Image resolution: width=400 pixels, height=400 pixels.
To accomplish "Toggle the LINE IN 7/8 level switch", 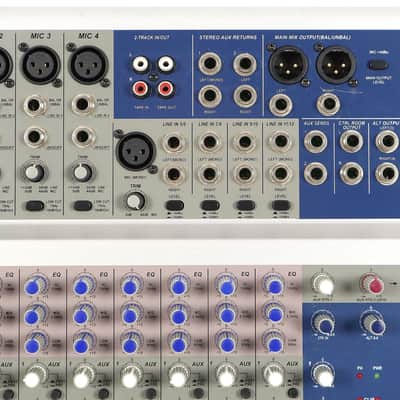I will click(210, 205).
